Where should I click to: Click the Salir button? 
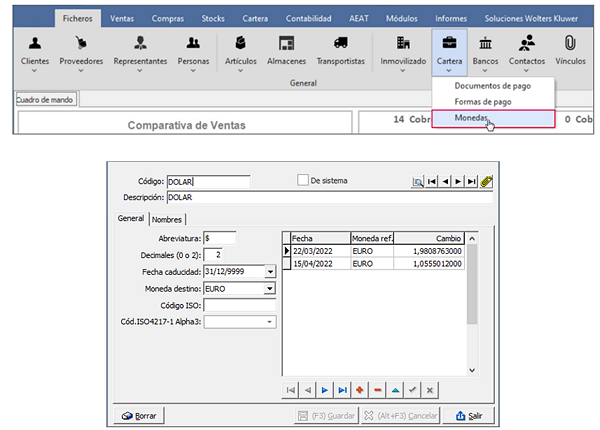point(469,415)
